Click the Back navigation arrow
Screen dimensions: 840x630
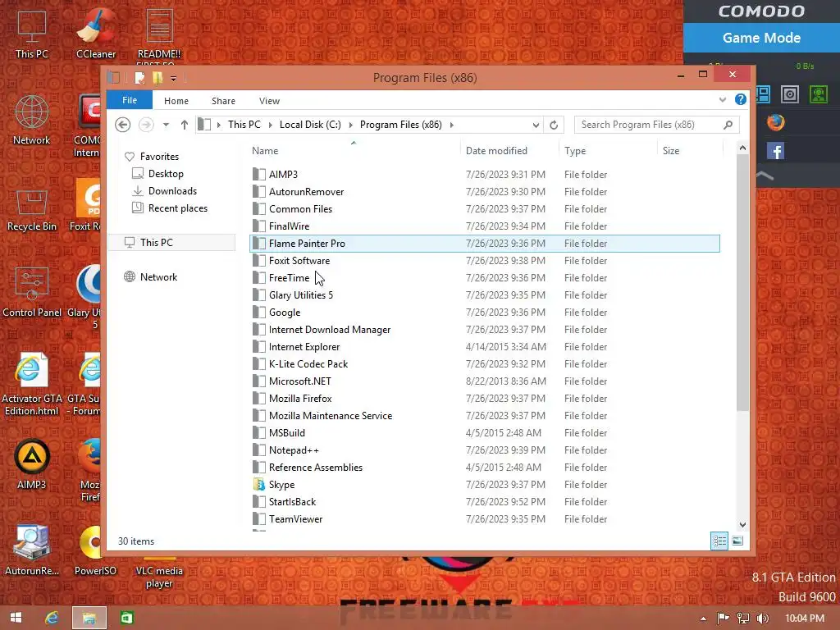[x=123, y=125]
